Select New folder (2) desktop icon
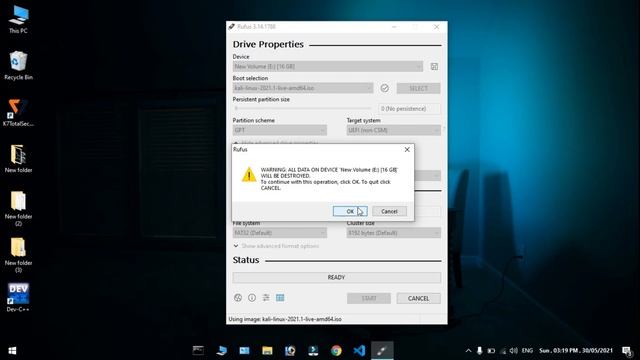The height and width of the screenshot is (360, 640). pos(18,208)
